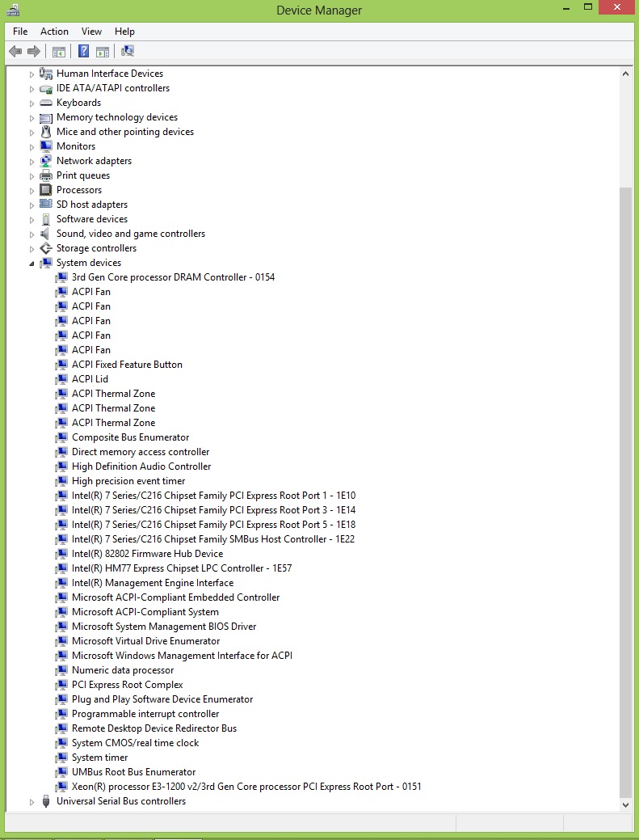Expand the Print queues node
The image size is (639, 840).
tap(32, 176)
